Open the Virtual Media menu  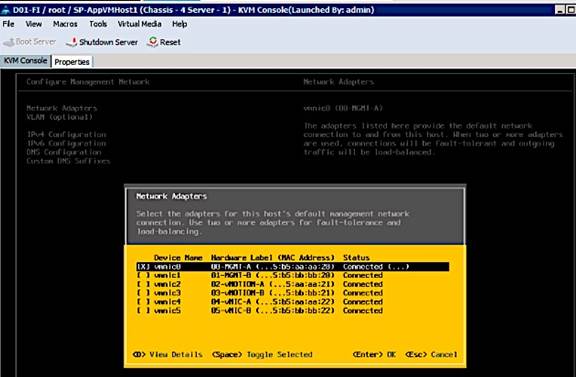point(140,24)
